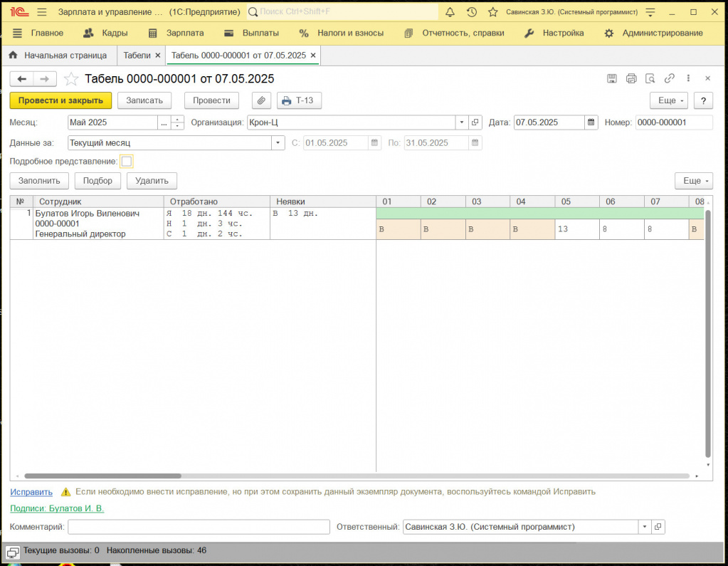
Task: Open notifications bell icon
Action: click(450, 12)
